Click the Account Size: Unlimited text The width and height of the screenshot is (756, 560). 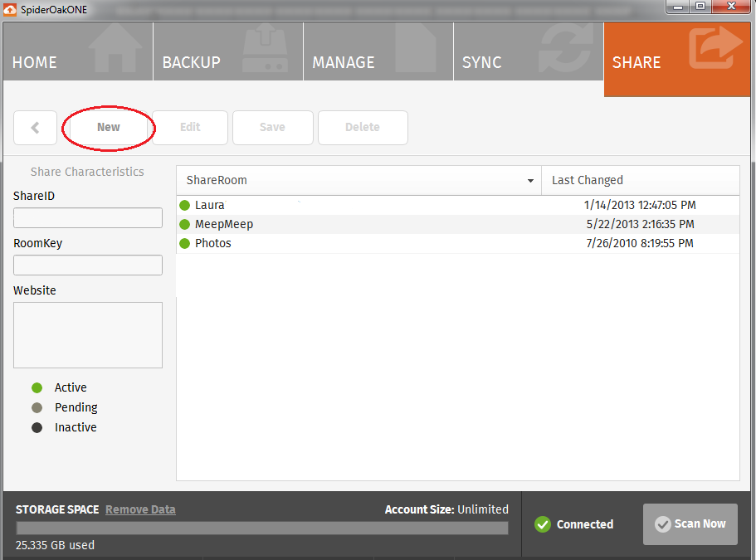[446, 509]
